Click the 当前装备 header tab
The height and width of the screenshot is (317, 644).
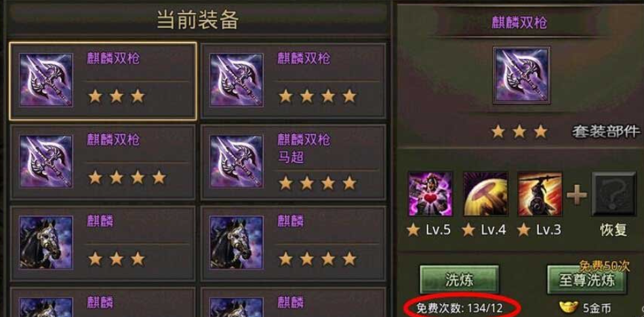(197, 19)
